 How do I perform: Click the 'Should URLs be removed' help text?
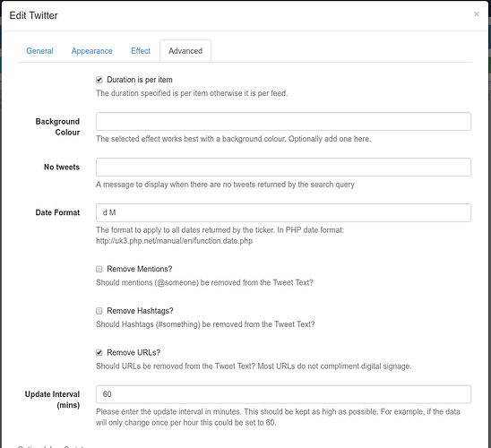254,366
